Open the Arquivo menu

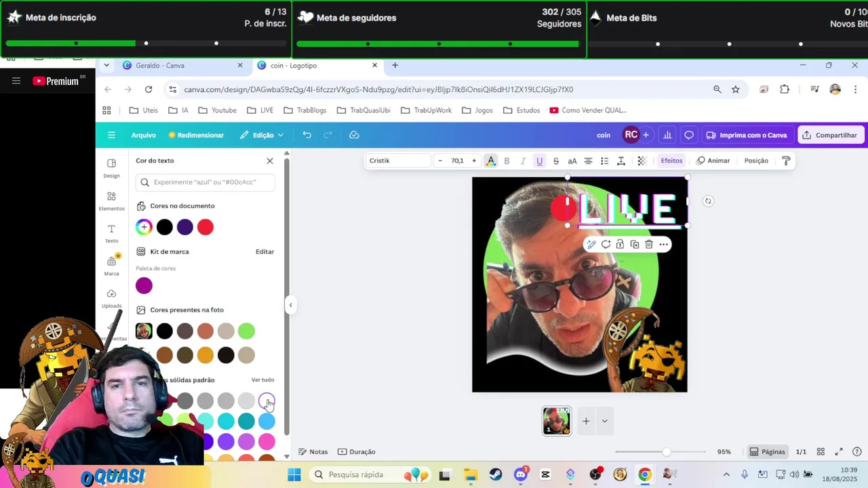point(143,135)
